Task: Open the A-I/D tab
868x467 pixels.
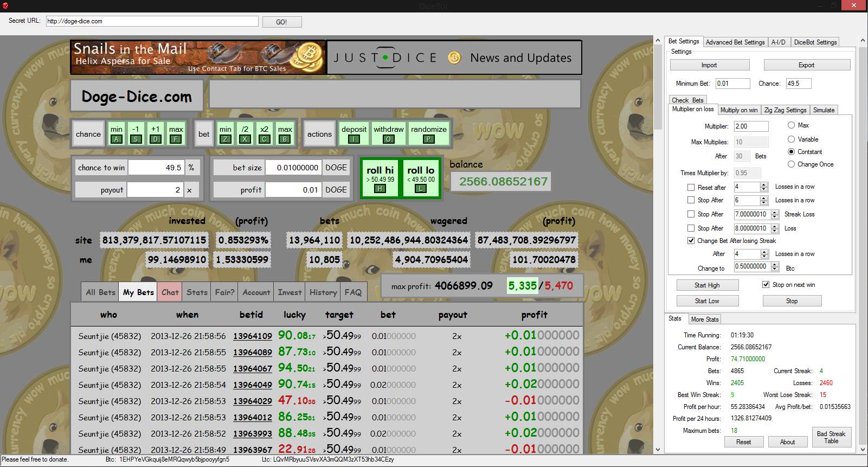Action: 779,42
